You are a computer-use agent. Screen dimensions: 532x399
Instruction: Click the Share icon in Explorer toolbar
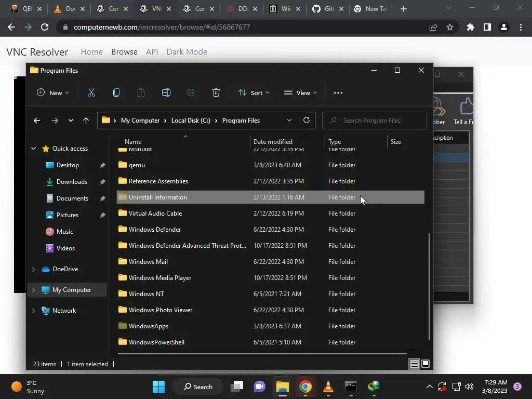point(191,92)
